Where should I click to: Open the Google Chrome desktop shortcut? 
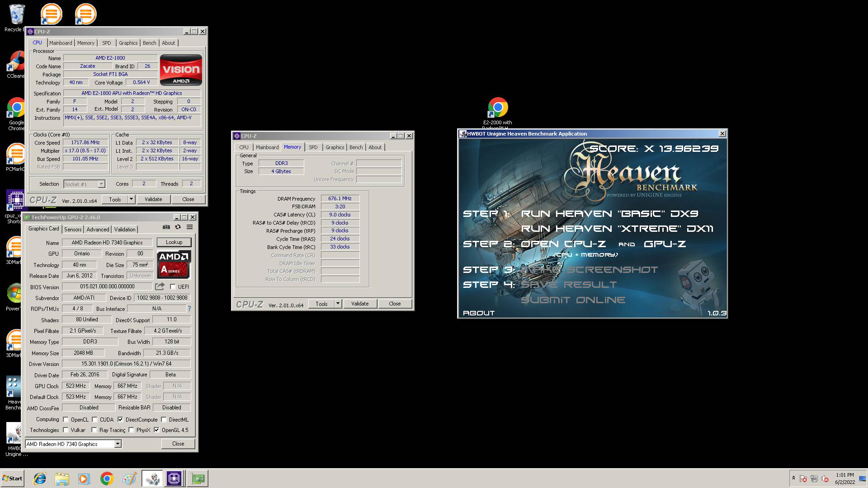click(16, 114)
